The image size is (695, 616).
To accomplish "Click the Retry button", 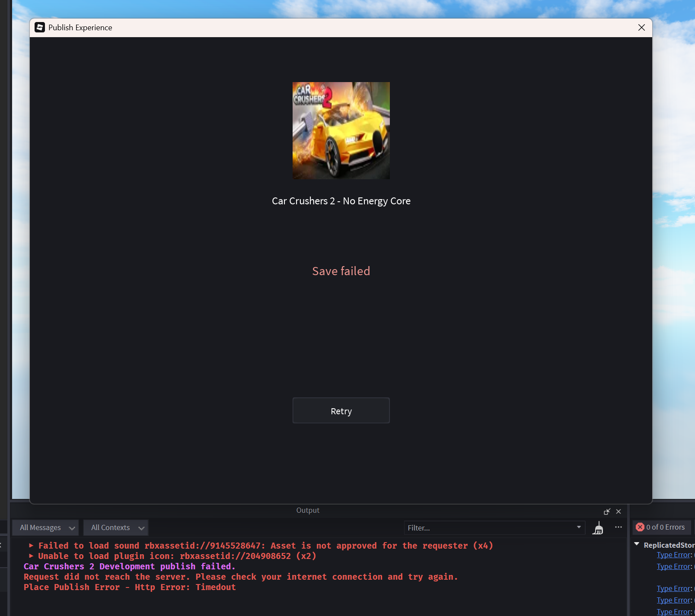I will pos(341,410).
